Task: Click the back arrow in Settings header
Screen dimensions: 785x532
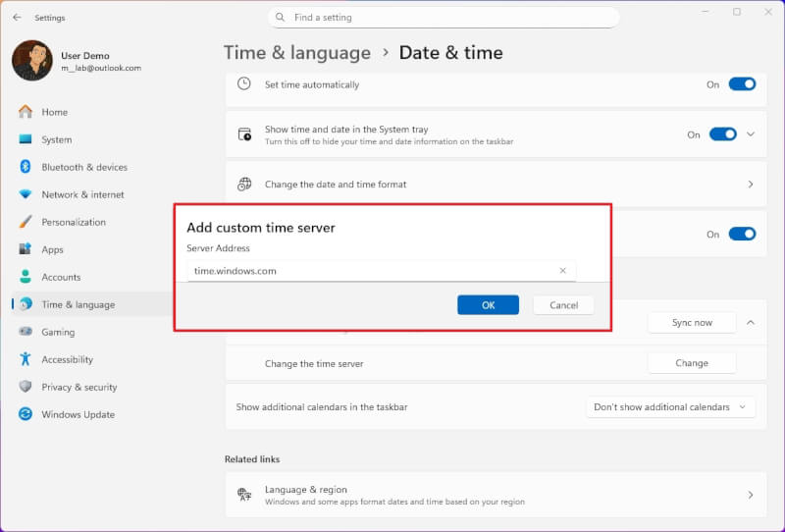Action: coord(17,18)
